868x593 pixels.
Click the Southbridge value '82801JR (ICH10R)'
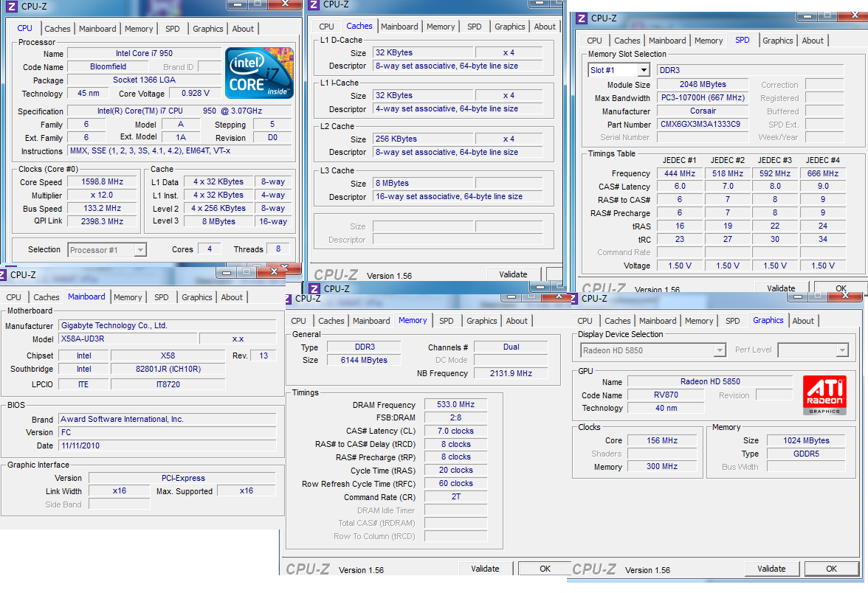pyautogui.click(x=168, y=369)
